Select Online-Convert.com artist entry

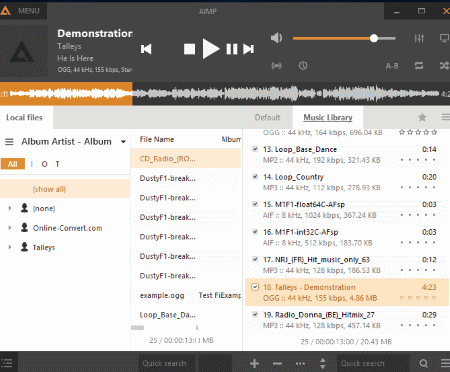click(67, 228)
